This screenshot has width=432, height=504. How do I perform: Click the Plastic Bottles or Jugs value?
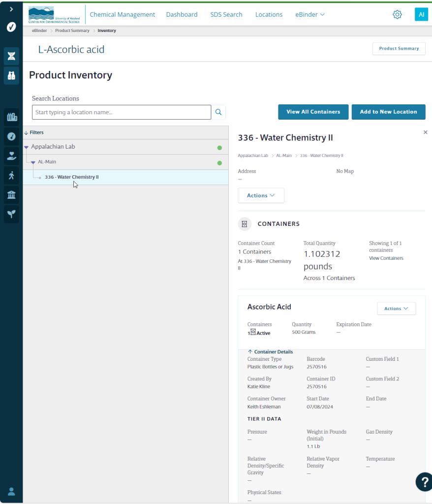click(x=270, y=367)
